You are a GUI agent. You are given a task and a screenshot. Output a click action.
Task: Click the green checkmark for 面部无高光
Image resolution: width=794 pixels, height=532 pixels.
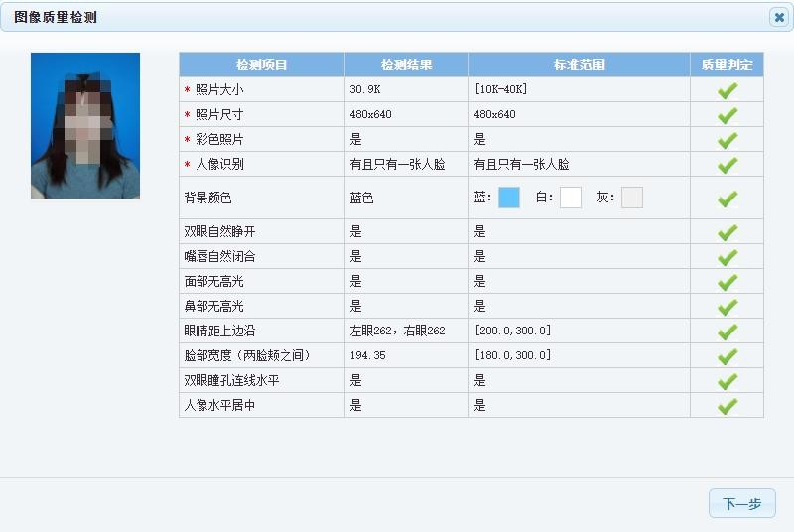coord(728,283)
